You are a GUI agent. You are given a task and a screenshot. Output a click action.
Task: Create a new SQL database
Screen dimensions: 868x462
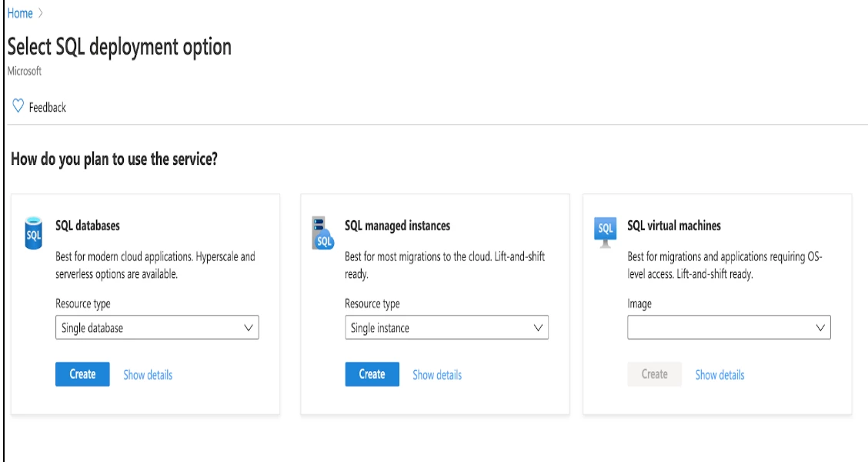point(81,374)
